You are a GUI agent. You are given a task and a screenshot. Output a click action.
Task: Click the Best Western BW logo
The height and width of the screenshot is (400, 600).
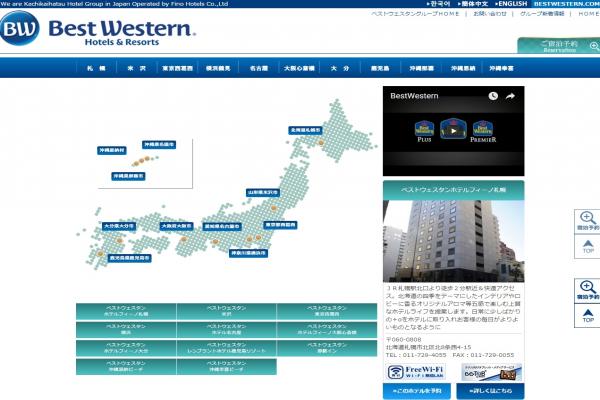click(20, 28)
